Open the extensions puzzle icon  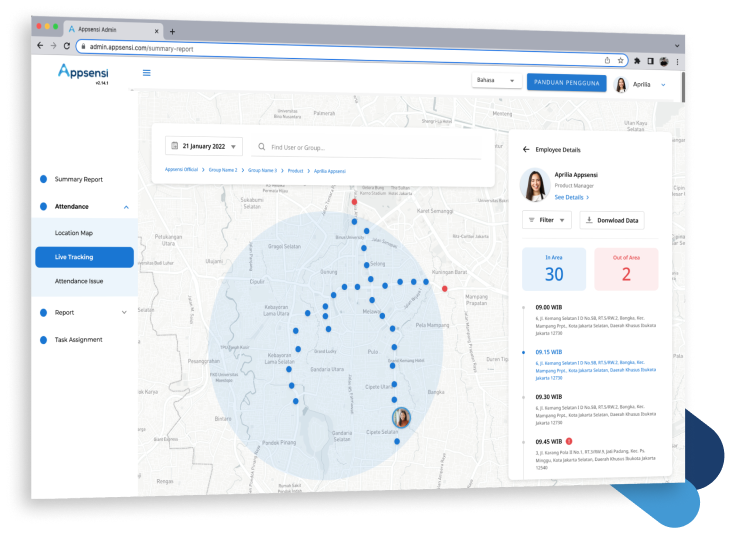point(637,61)
